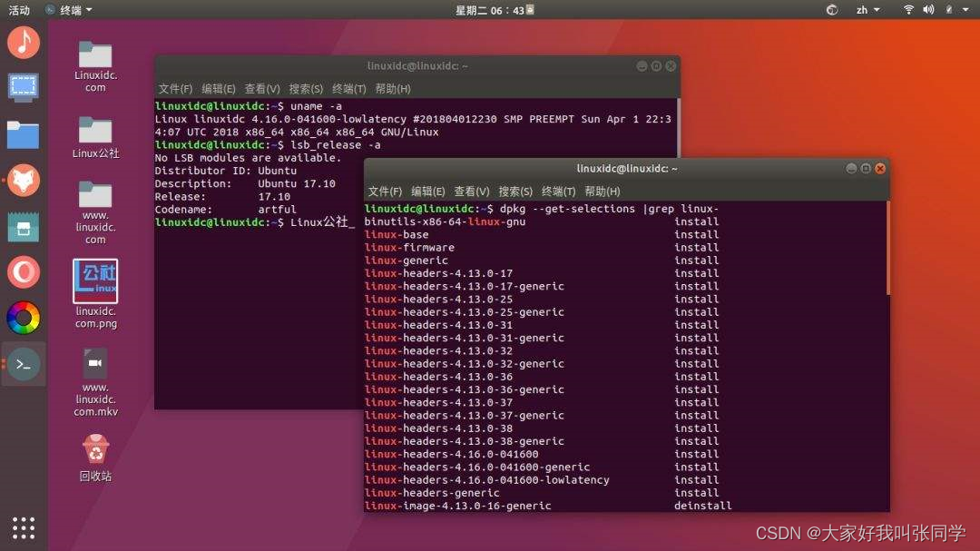Open 终端(T) menu in back terminal
This screenshot has width=980, height=551.
click(x=348, y=89)
